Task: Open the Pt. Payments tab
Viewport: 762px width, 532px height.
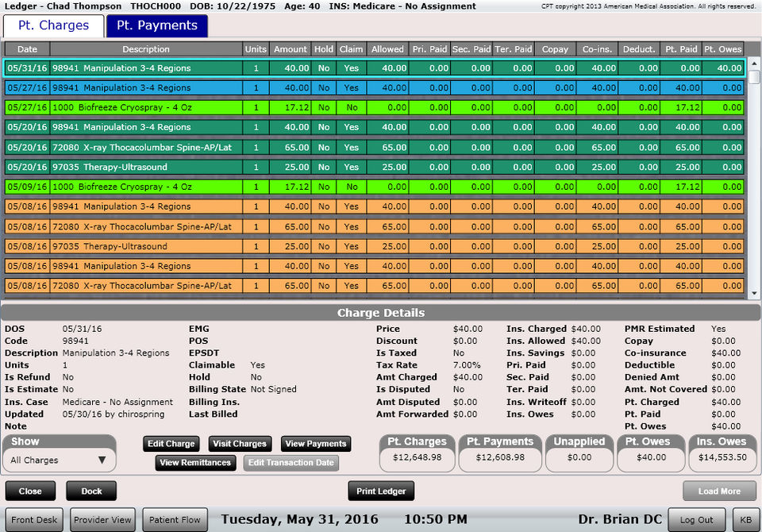Action: [157, 25]
